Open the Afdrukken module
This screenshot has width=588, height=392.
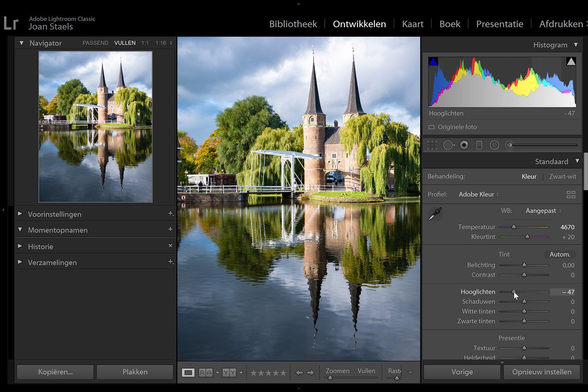click(x=561, y=24)
